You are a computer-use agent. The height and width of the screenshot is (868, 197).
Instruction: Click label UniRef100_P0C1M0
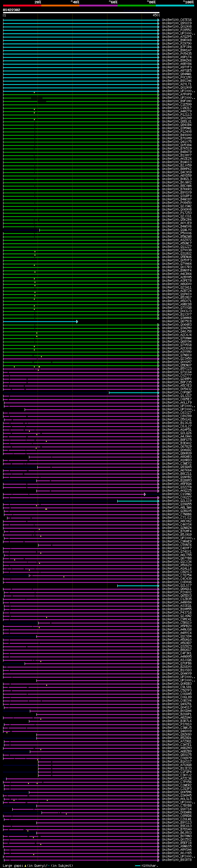point(177,78)
